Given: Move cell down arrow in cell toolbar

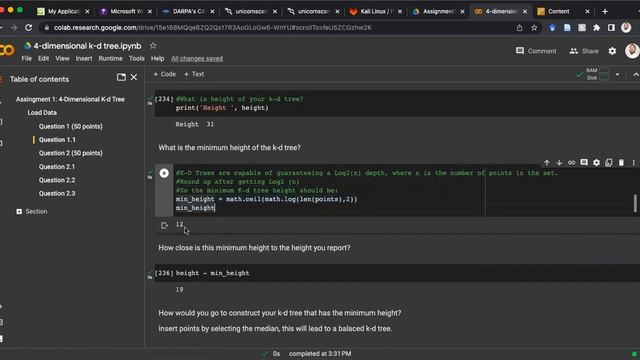Looking at the screenshot, I should pos(559,162).
